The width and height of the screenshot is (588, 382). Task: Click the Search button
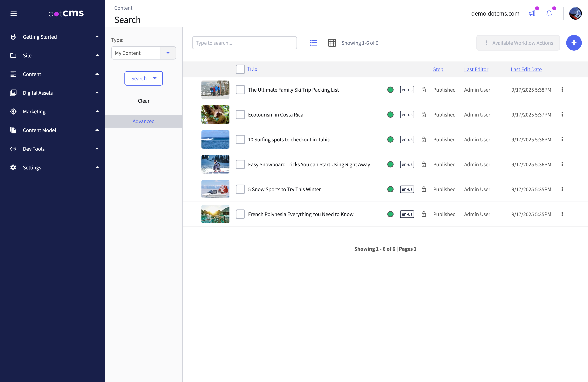click(139, 78)
